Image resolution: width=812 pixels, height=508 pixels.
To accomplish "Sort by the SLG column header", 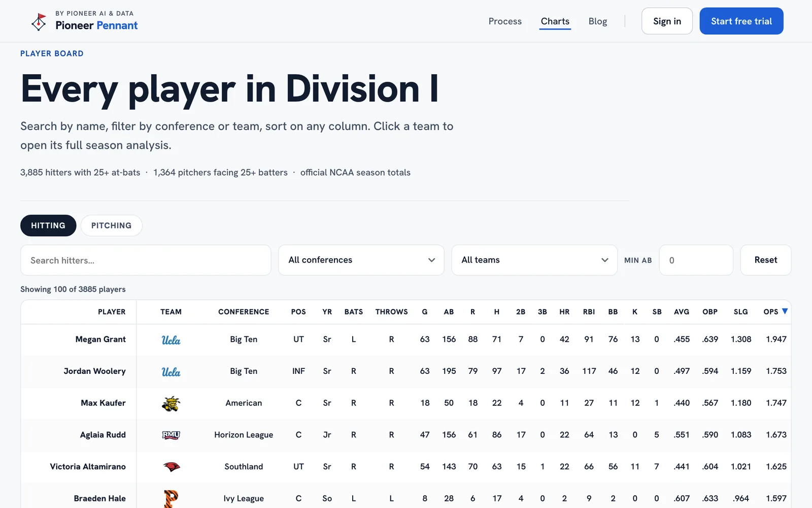I will tap(741, 312).
